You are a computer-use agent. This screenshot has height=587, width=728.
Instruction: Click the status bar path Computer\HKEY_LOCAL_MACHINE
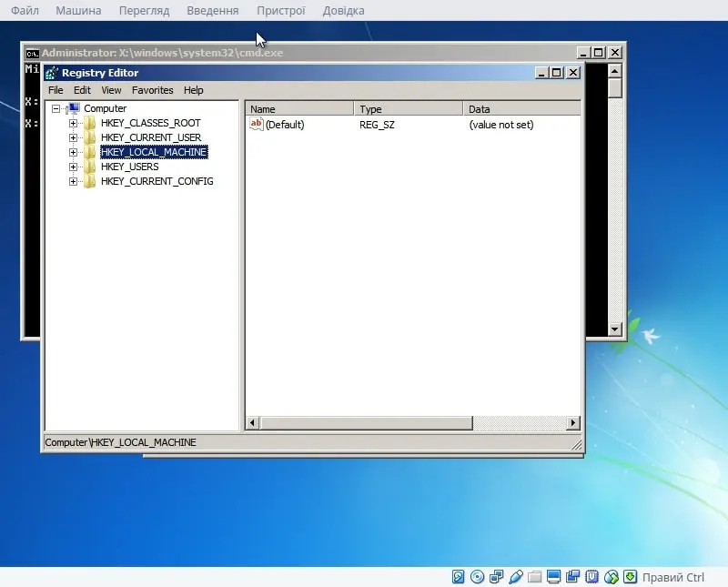(120, 442)
